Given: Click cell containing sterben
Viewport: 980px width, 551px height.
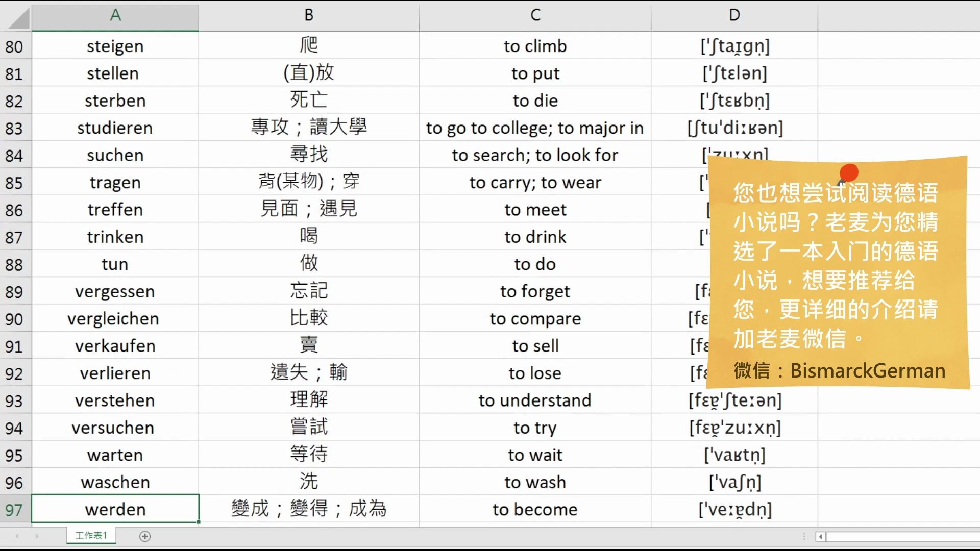Looking at the screenshot, I should 115,101.
